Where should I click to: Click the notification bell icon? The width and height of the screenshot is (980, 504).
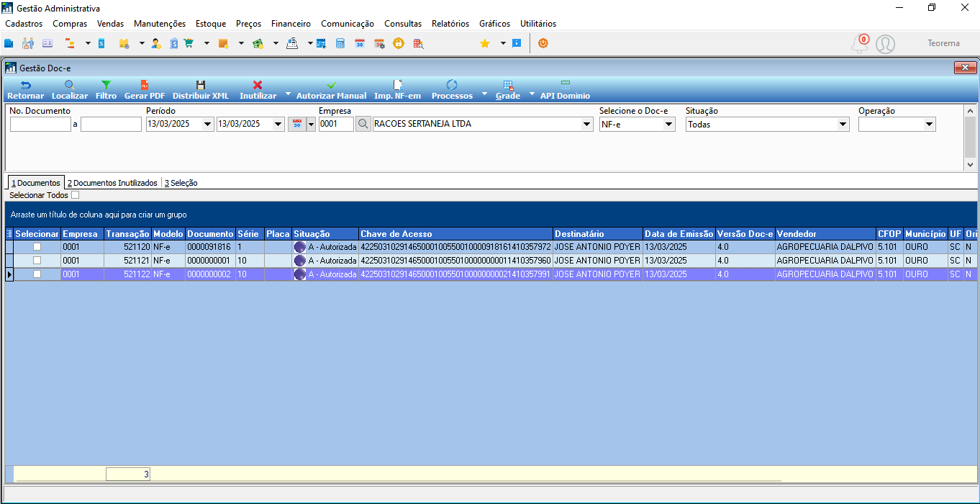(860, 44)
